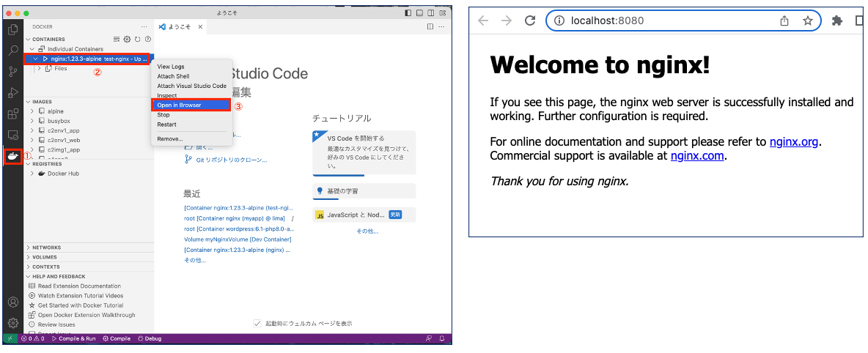Open the notifications bell in status bar
868x353 pixels.
[x=442, y=338]
